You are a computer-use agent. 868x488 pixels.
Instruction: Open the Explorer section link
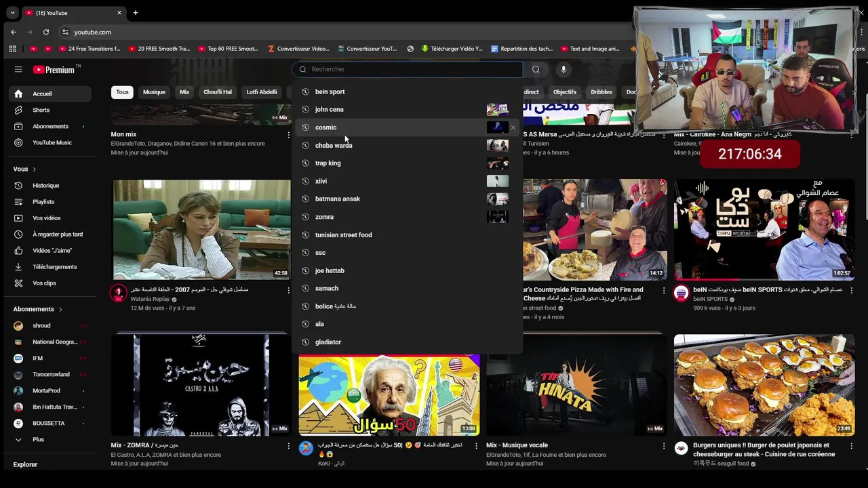25,464
